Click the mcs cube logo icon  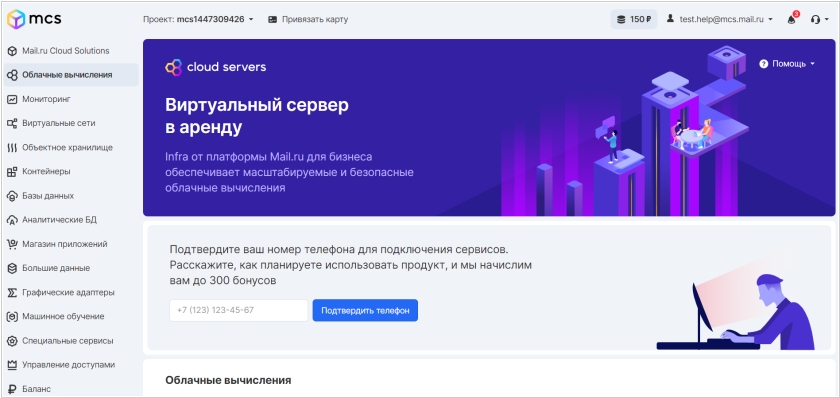click(16, 19)
